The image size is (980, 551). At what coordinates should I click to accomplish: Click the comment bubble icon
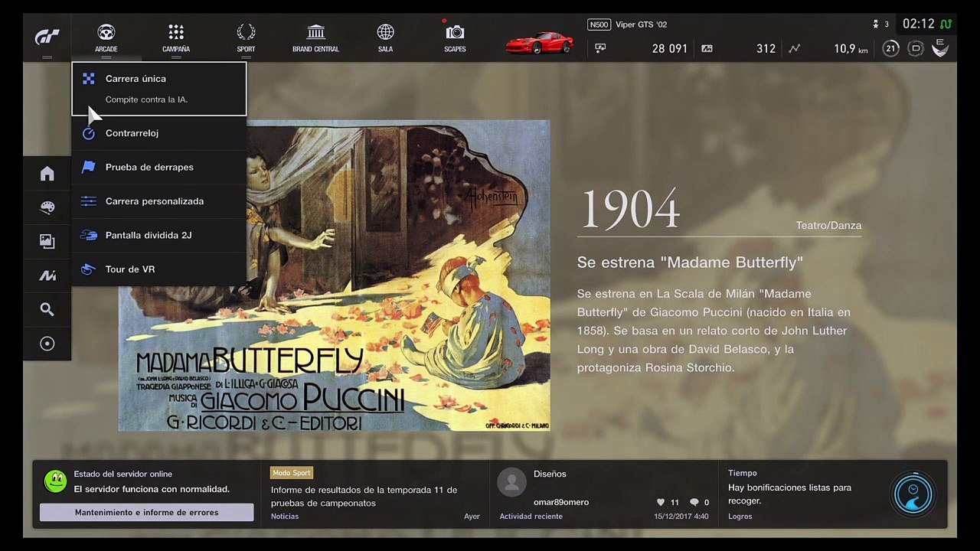[694, 502]
